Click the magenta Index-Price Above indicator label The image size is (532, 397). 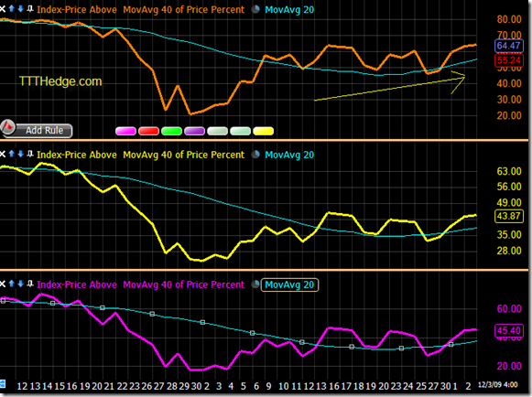click(77, 284)
